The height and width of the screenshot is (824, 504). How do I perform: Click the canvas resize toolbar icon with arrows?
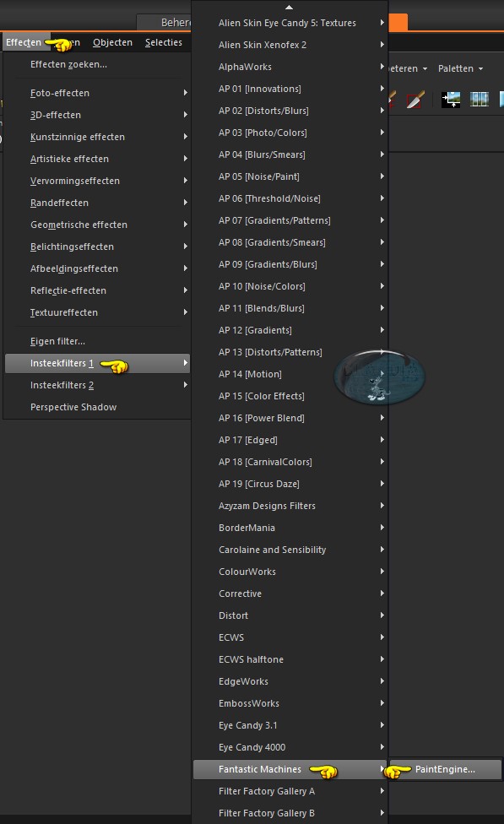coord(451,100)
